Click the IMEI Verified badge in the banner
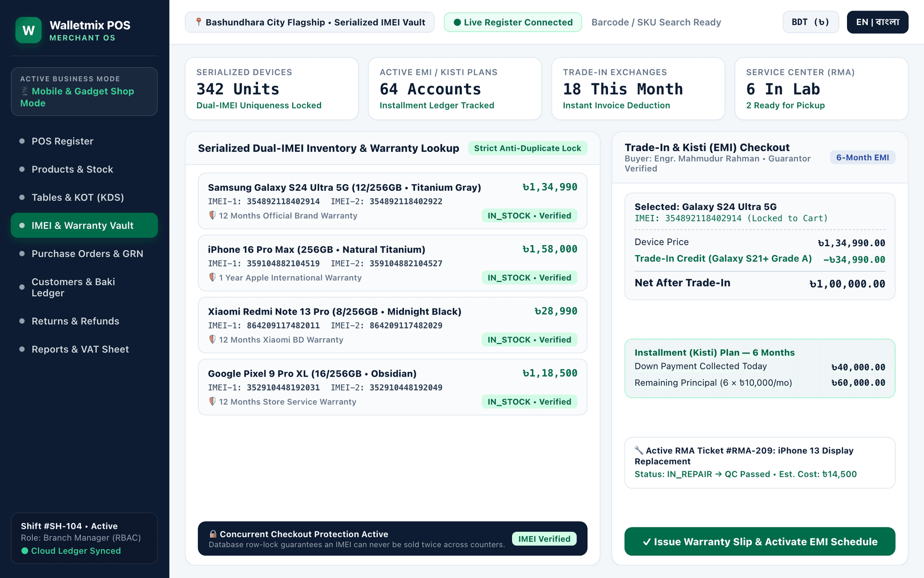The width and height of the screenshot is (924, 578). [544, 539]
